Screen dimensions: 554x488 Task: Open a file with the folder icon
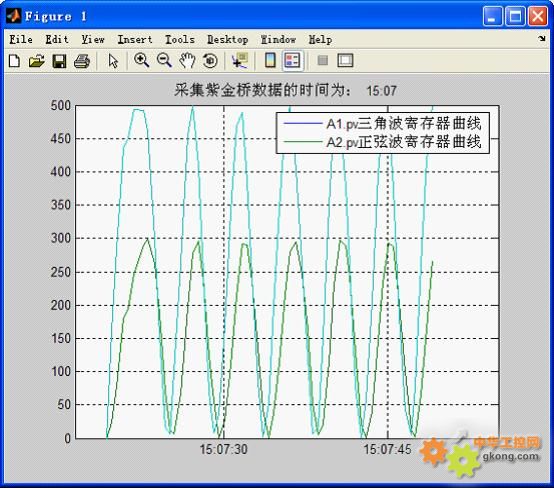(37, 61)
